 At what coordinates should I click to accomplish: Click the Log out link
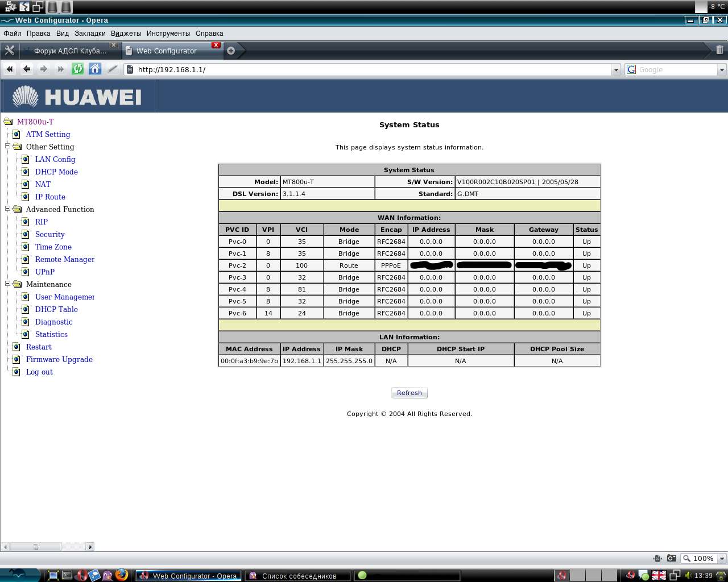tap(39, 372)
